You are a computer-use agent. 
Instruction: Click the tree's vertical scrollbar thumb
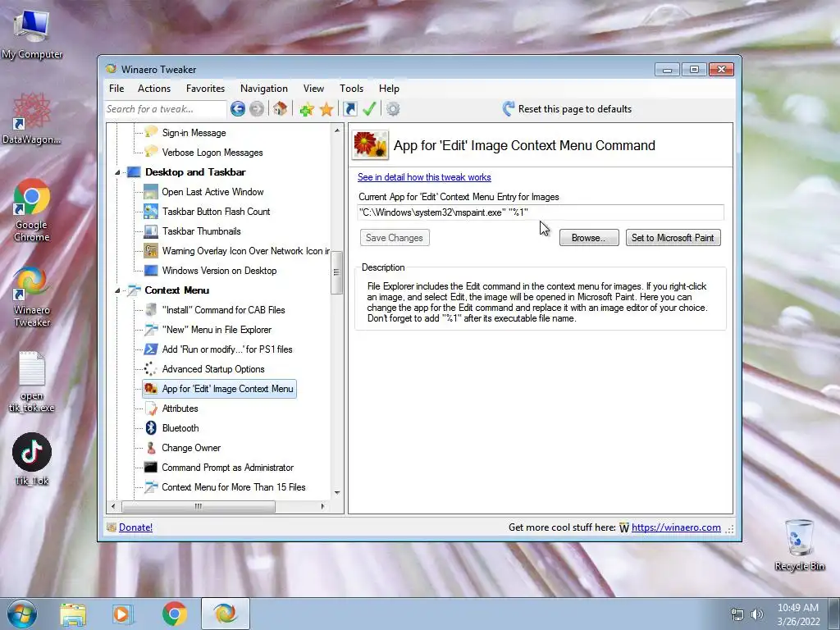[336, 272]
